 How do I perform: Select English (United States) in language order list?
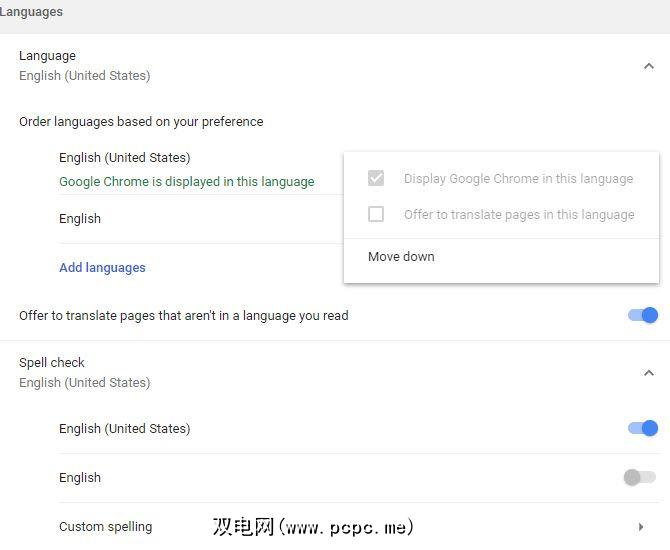pyautogui.click(x=124, y=158)
